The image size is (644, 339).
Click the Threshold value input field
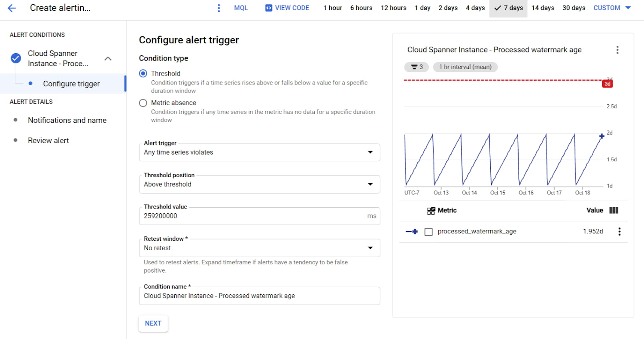(259, 216)
